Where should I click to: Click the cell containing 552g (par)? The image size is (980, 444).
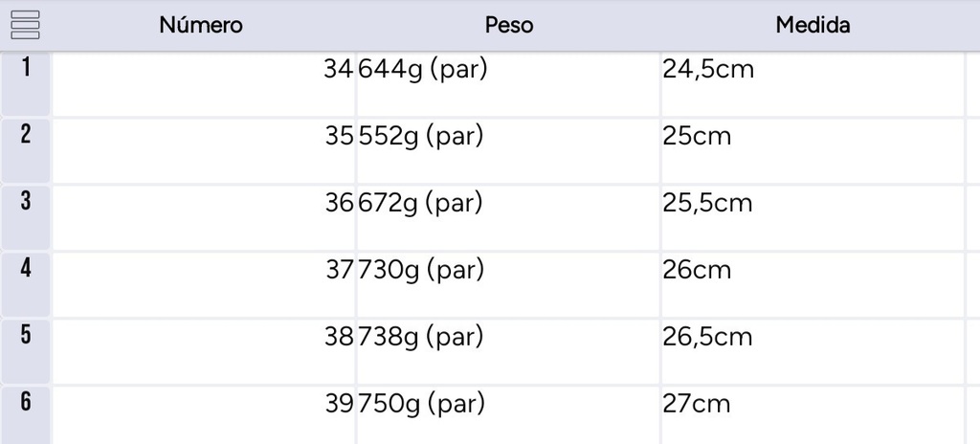coord(508,150)
